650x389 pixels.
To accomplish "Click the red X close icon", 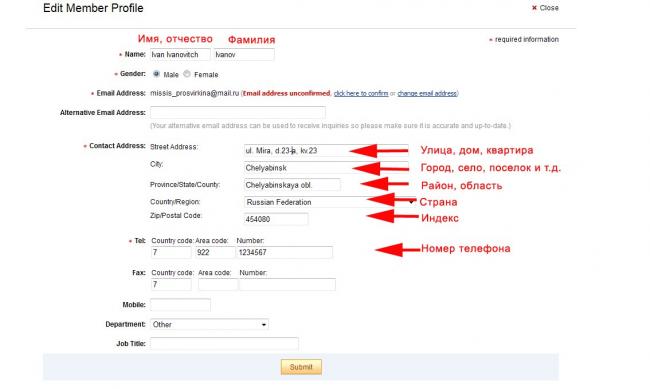I will pyautogui.click(x=534, y=8).
